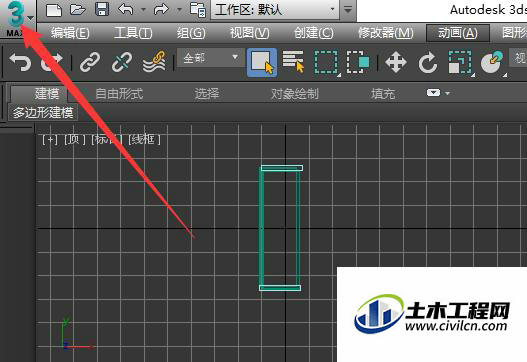
Task: Undo in the quick access toolbar
Action: tap(126, 9)
